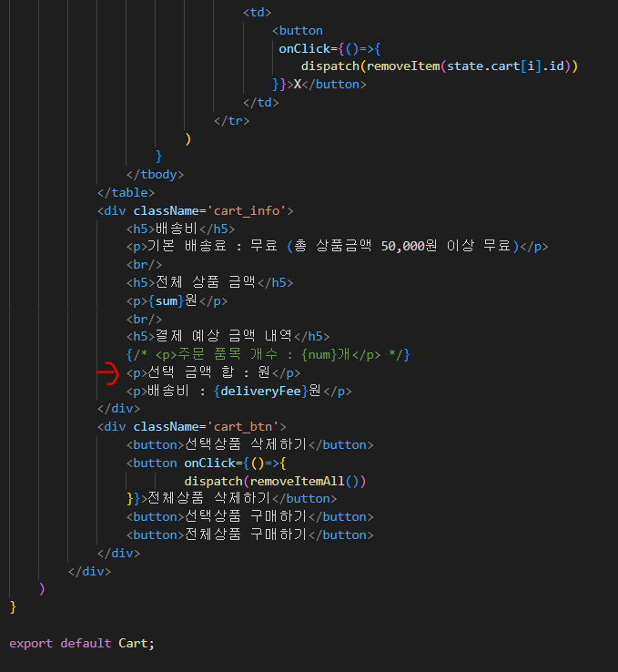Click the X label inside the button tag
Viewport: 618px width, 672px height.
(298, 85)
